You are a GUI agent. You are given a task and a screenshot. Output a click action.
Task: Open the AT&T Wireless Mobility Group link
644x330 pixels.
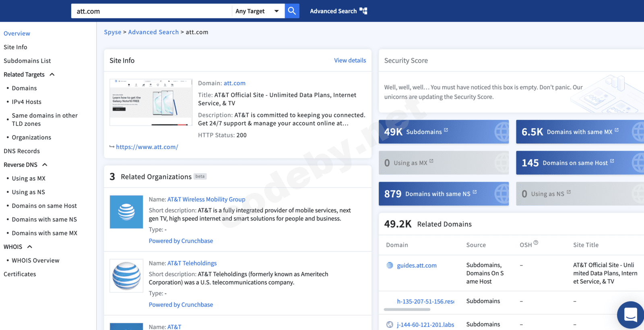206,199
